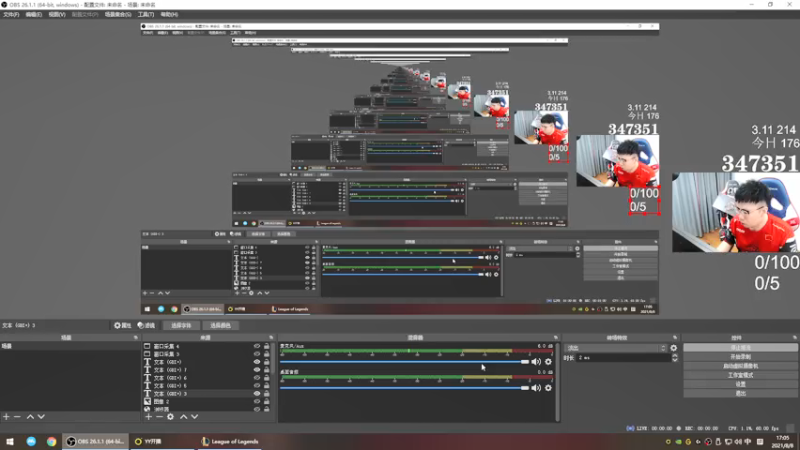
Task: Open the 场景集合(S) menu
Action: coord(118,15)
